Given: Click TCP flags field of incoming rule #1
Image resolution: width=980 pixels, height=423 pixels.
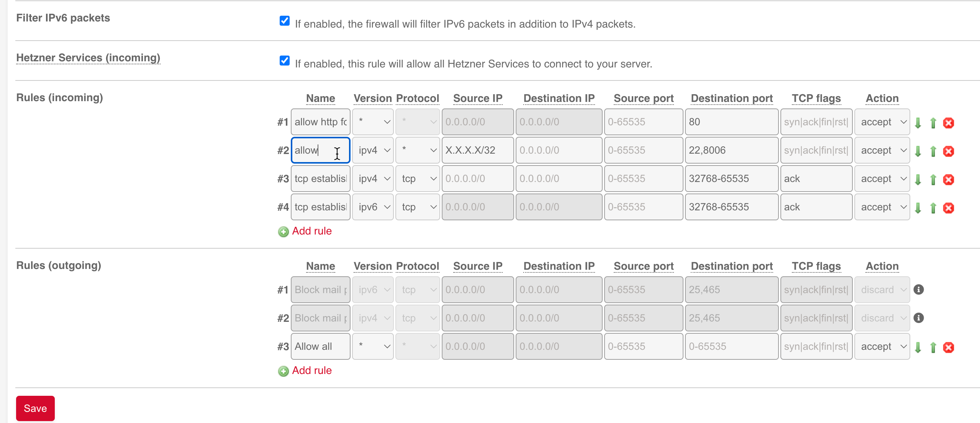Looking at the screenshot, I should click(816, 122).
